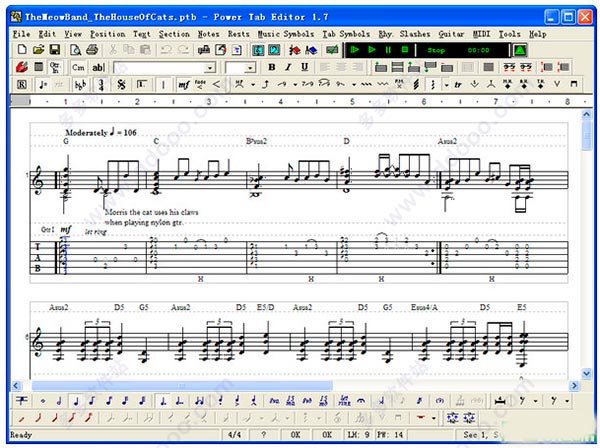Toggle Underline formatting

pyautogui.click(x=305, y=67)
